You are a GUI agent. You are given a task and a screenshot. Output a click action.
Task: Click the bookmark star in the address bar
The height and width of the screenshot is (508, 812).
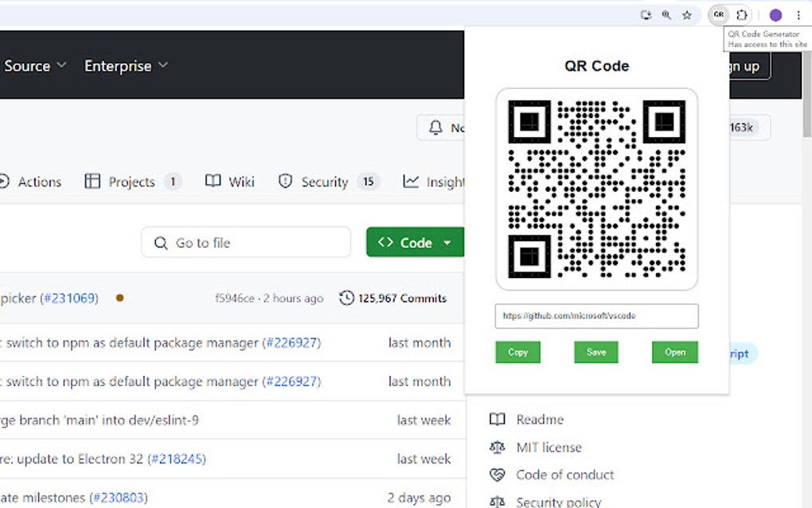(686, 14)
